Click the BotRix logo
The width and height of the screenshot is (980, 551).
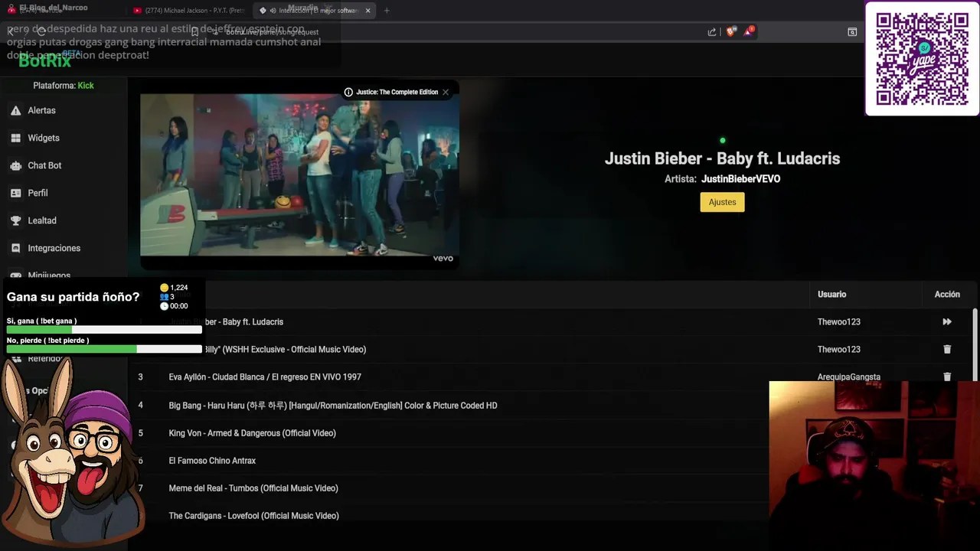coord(44,60)
